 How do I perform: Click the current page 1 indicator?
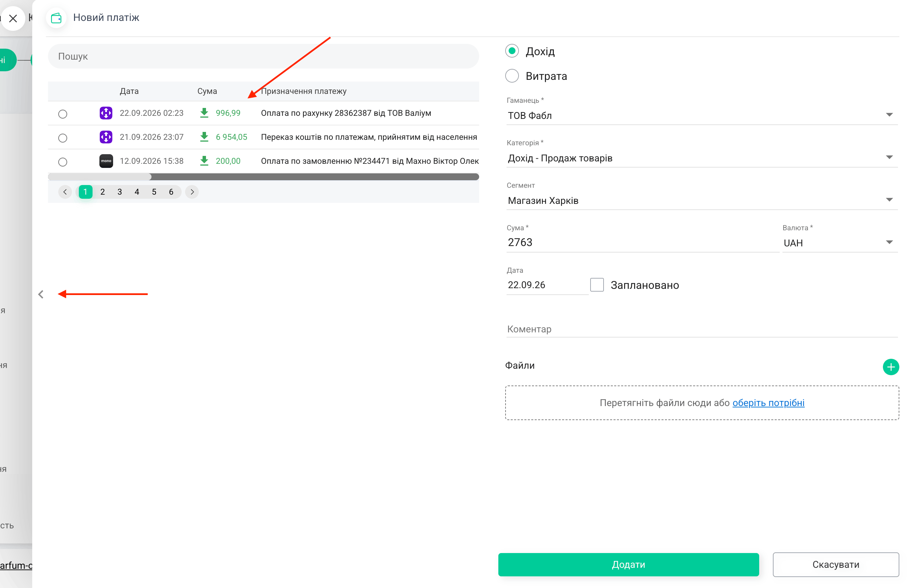click(x=86, y=192)
